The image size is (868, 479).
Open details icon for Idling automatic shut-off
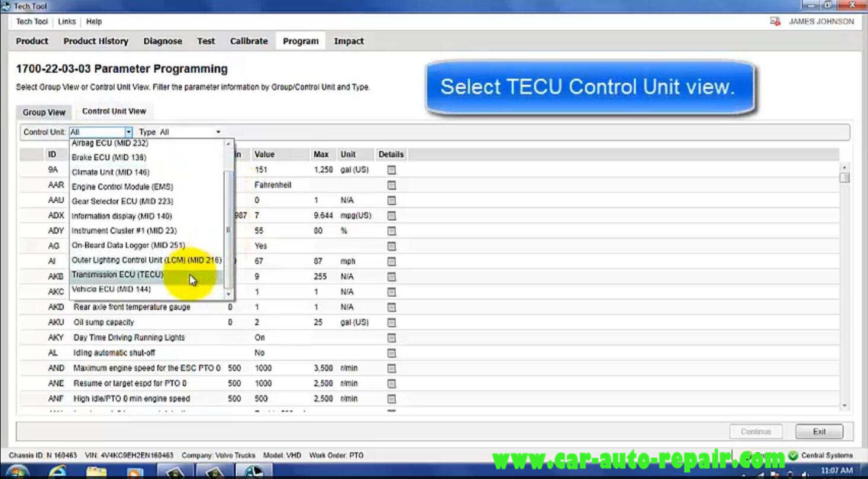click(391, 353)
